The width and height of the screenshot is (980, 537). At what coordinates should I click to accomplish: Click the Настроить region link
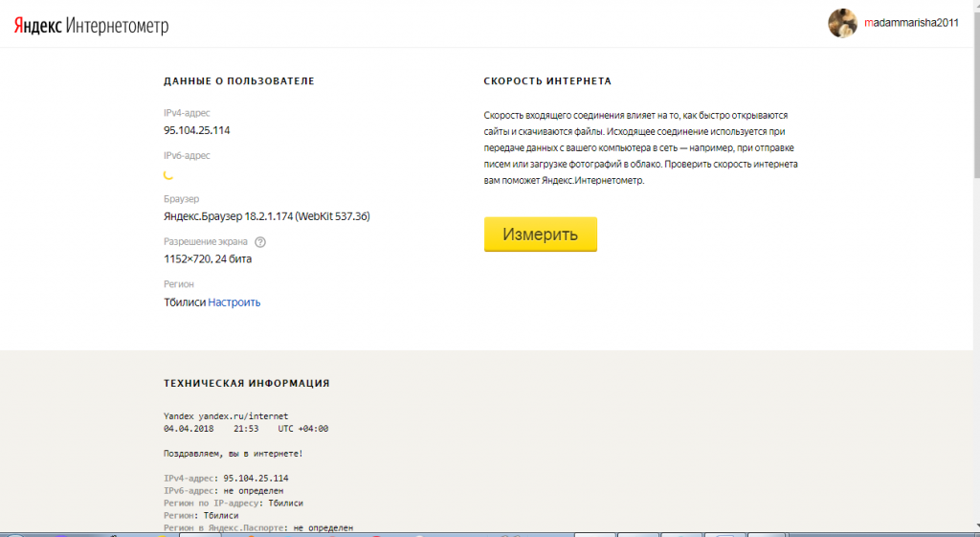tap(234, 302)
